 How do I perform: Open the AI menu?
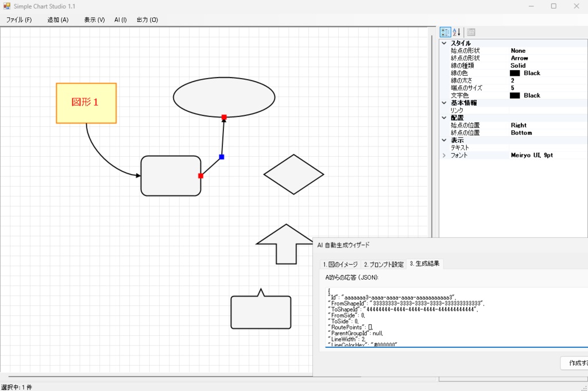coord(120,19)
